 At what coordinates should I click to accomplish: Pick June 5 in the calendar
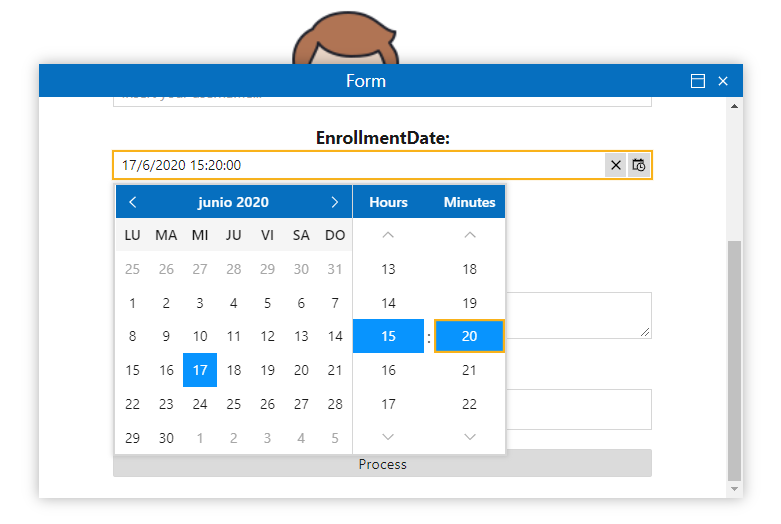click(267, 303)
